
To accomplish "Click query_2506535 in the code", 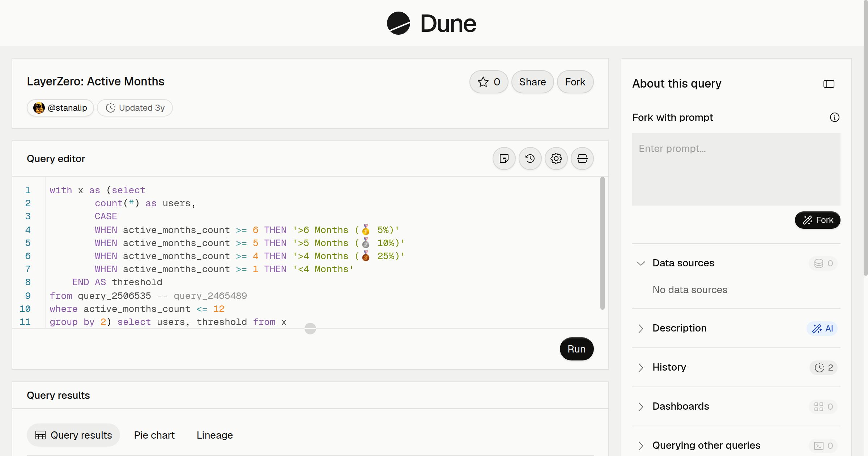I will coord(114,296).
